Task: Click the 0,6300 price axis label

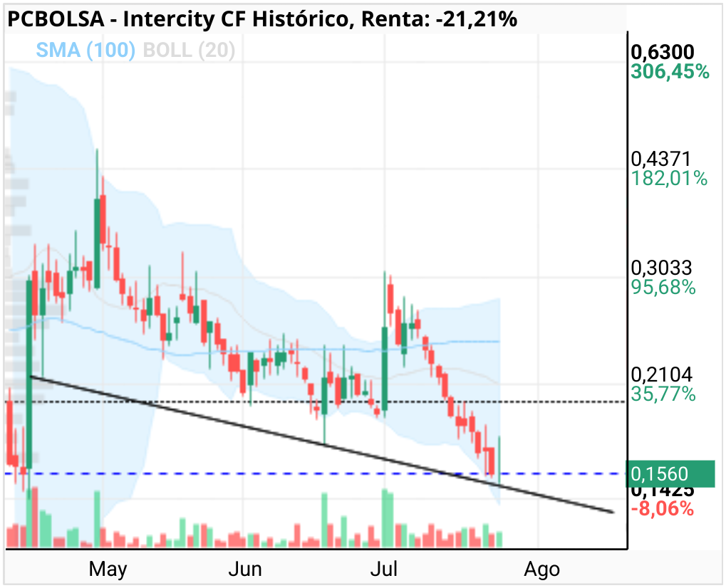Action: click(x=663, y=52)
